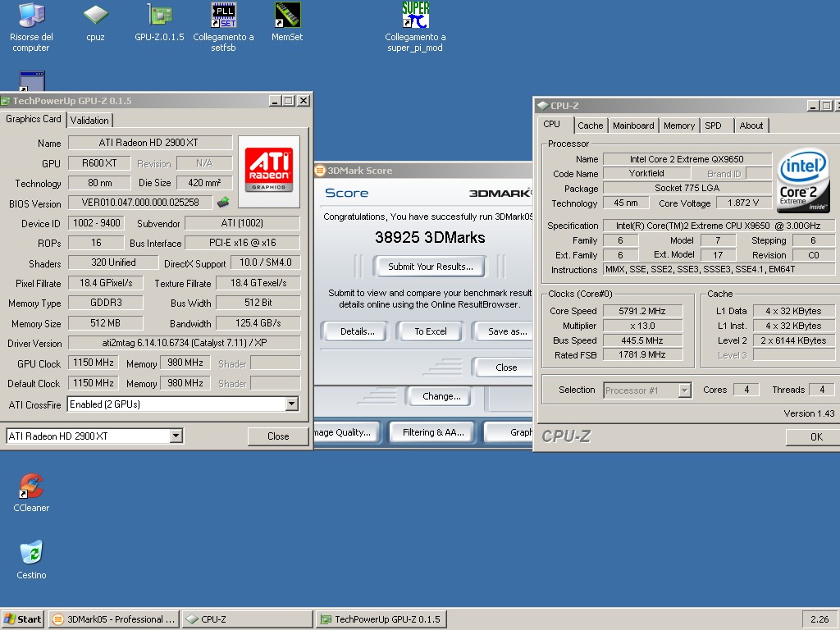Open the Mainboard tab in CPU-Z
The width and height of the screenshot is (840, 630).
pos(633,126)
